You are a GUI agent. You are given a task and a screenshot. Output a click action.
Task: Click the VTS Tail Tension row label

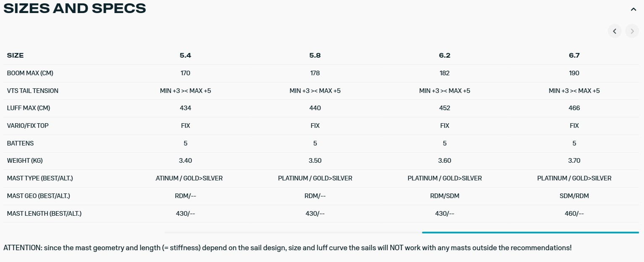point(33,91)
